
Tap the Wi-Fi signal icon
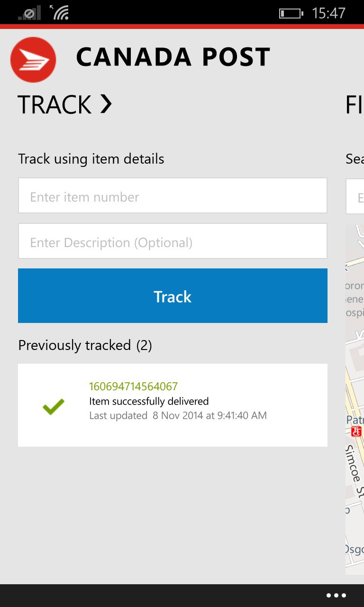coord(60,12)
